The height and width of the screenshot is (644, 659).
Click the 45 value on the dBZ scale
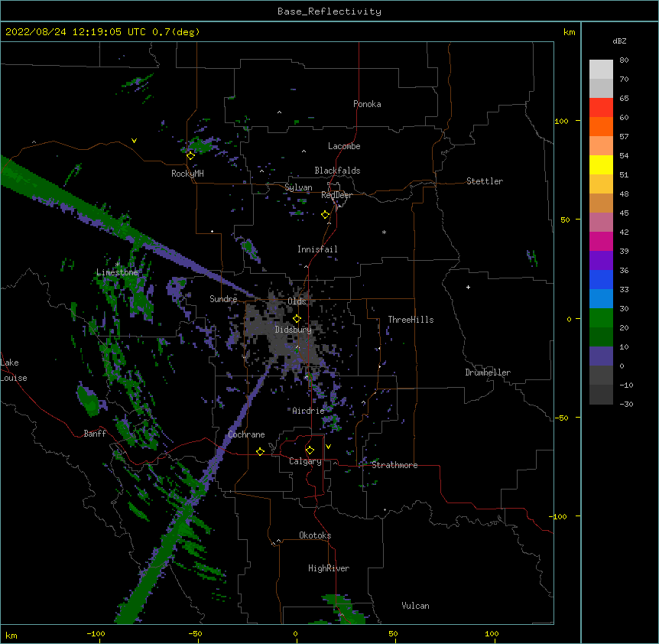624,213
